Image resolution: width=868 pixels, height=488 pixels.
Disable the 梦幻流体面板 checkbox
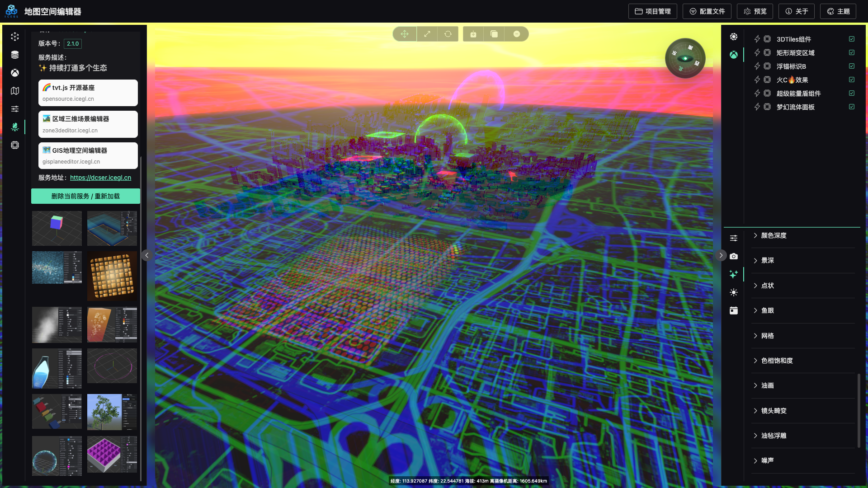click(x=852, y=107)
